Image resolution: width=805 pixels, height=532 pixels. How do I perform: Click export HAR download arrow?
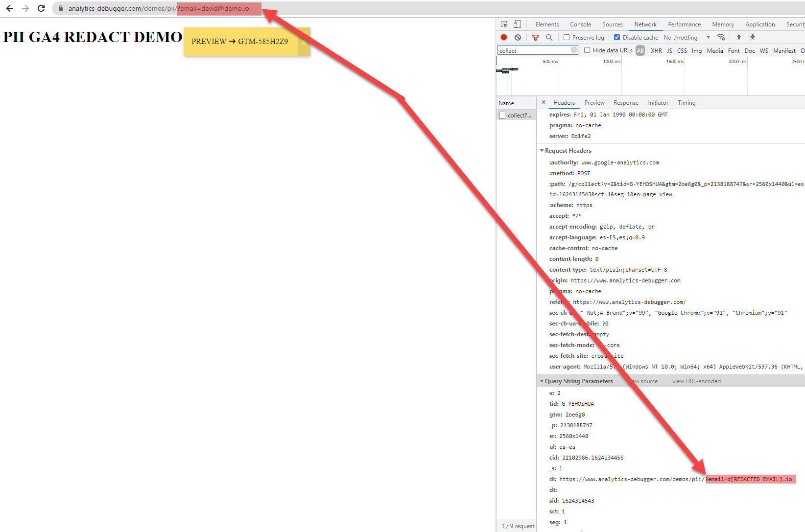[x=753, y=37]
